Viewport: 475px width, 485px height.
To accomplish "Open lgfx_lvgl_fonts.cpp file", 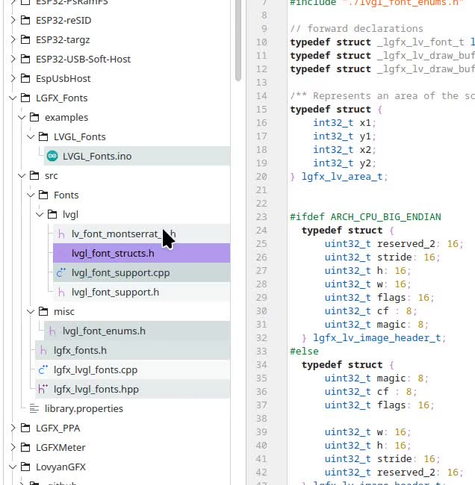I will point(133,370).
